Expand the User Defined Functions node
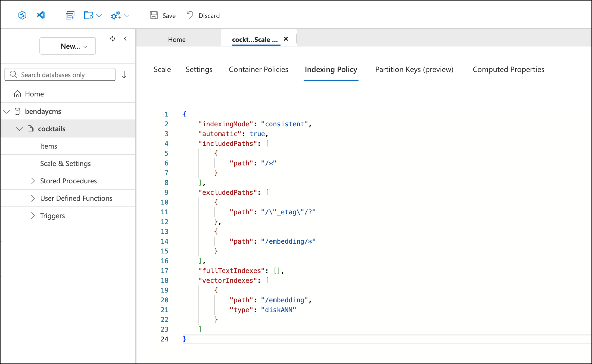This screenshot has height=364, width=592. click(x=33, y=198)
